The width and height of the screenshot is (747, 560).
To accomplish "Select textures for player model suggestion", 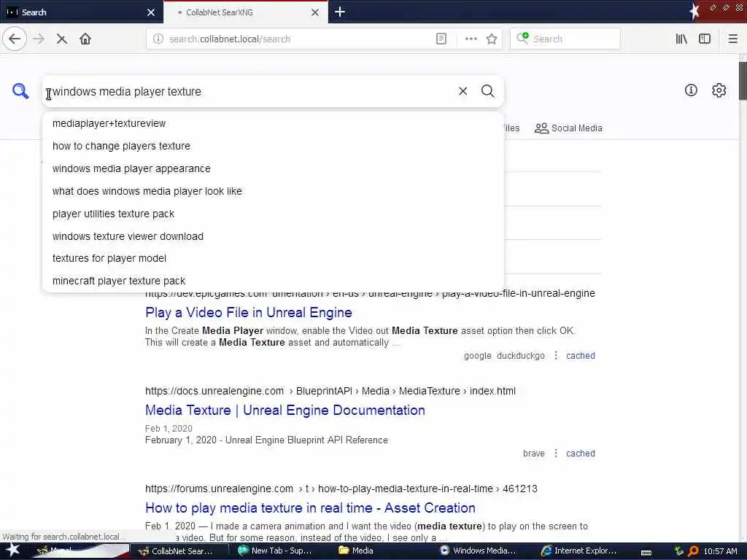I will (273, 259).
